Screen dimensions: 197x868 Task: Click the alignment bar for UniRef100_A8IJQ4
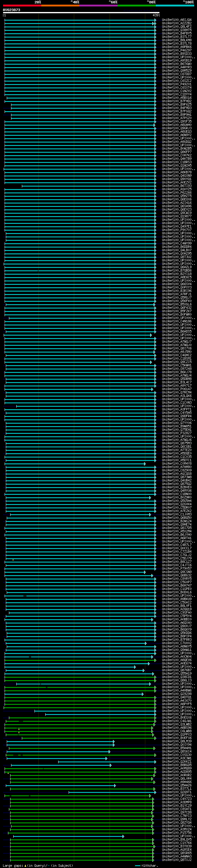(x=80, y=20)
